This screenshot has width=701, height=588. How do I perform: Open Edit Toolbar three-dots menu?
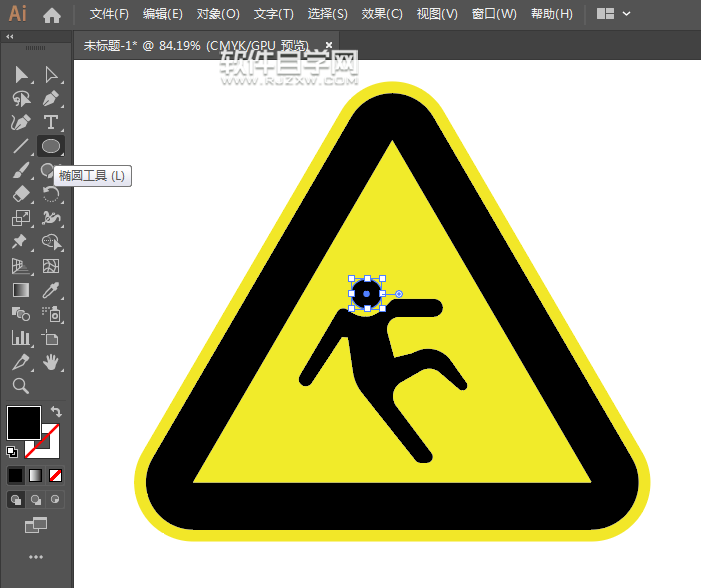(x=36, y=557)
